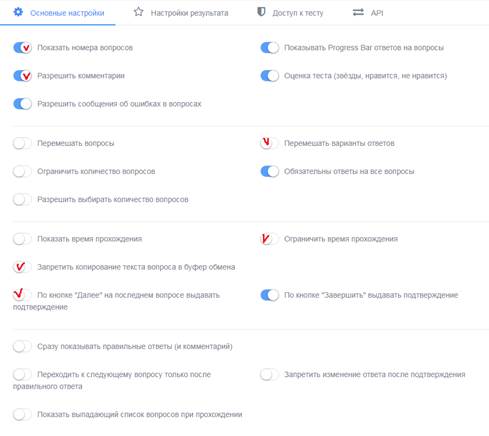Open the API tab
The width and height of the screenshot is (489, 436).
pos(368,13)
